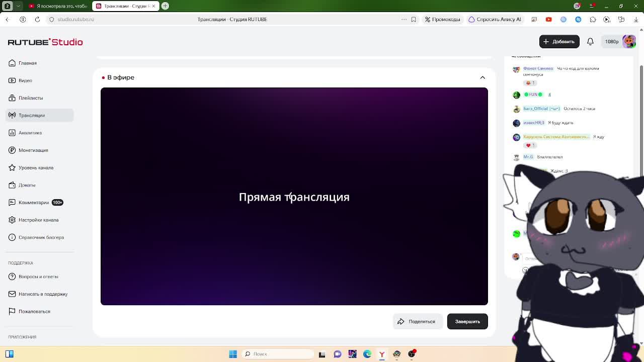Open Комментарии with 100+ badge
Viewport: 644px width, 362px height.
click(x=40, y=203)
